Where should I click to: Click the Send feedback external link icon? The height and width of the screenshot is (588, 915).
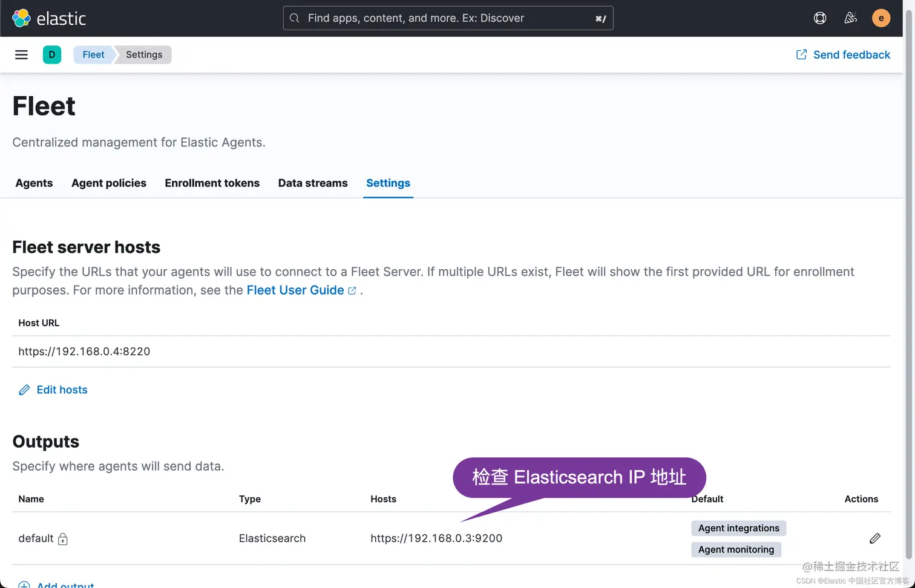click(801, 54)
